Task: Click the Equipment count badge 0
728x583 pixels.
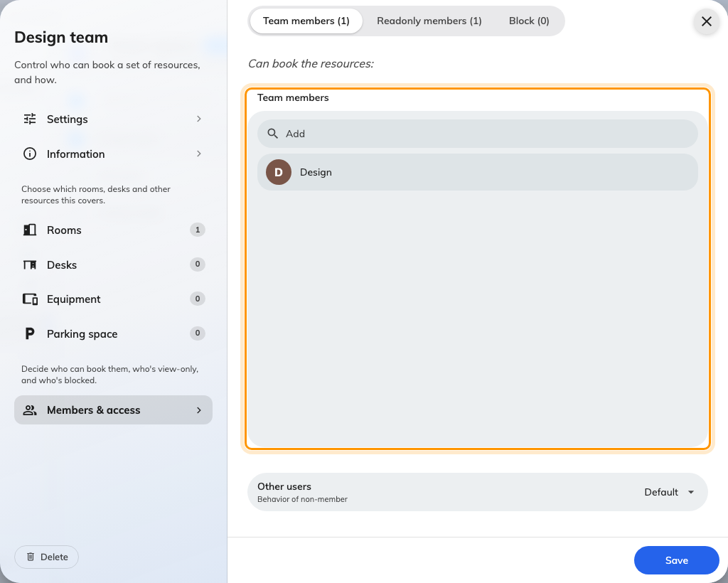Action: coord(198,299)
